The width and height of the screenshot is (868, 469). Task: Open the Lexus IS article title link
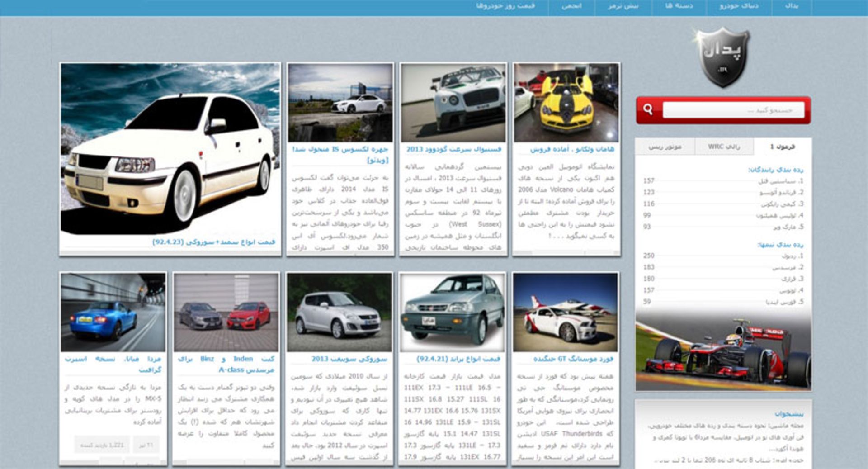[x=340, y=154]
